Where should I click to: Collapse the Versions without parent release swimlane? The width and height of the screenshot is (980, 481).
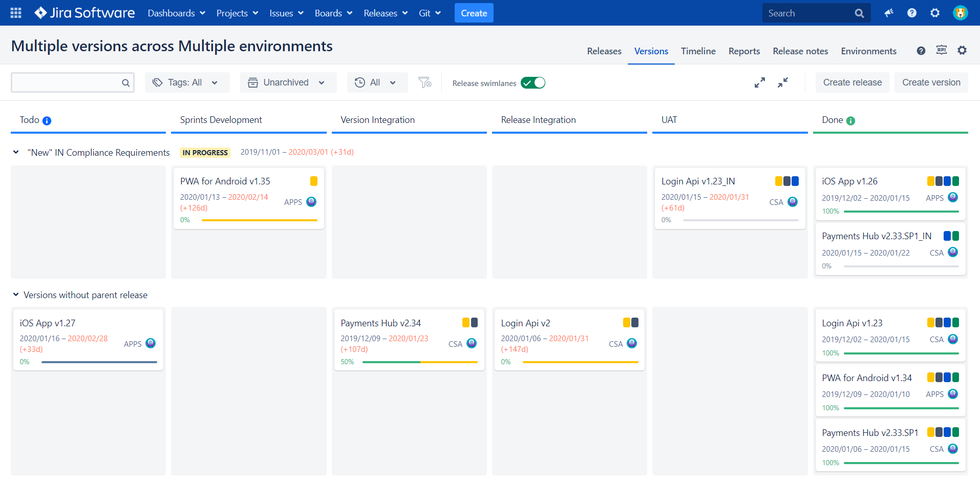(15, 295)
